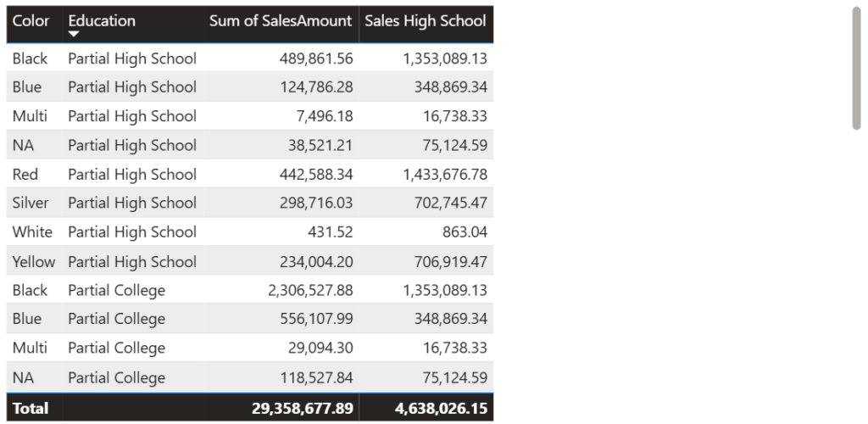This screenshot has height=424, width=868.
Task: Click the Sales High School column header
Action: 426,21
